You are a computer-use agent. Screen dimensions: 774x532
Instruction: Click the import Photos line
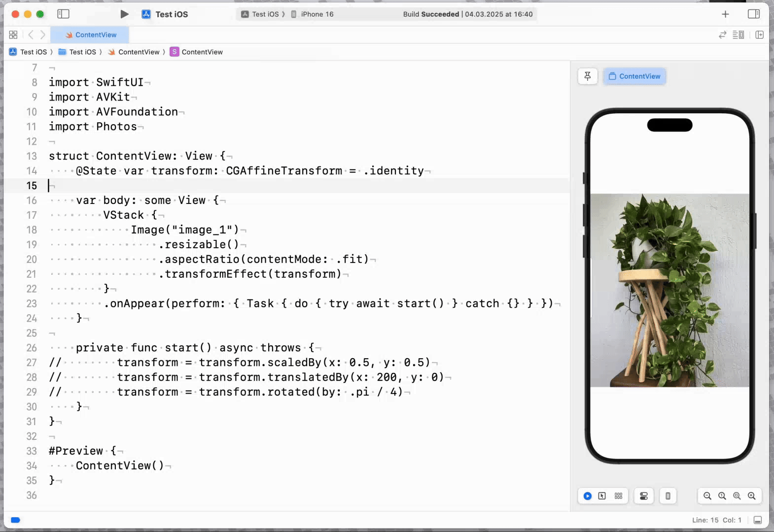[x=93, y=127]
